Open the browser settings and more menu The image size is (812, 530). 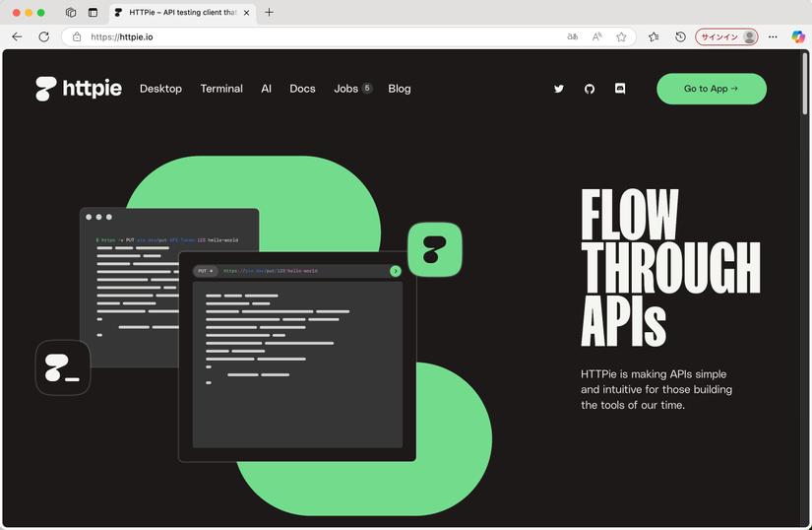point(773,36)
